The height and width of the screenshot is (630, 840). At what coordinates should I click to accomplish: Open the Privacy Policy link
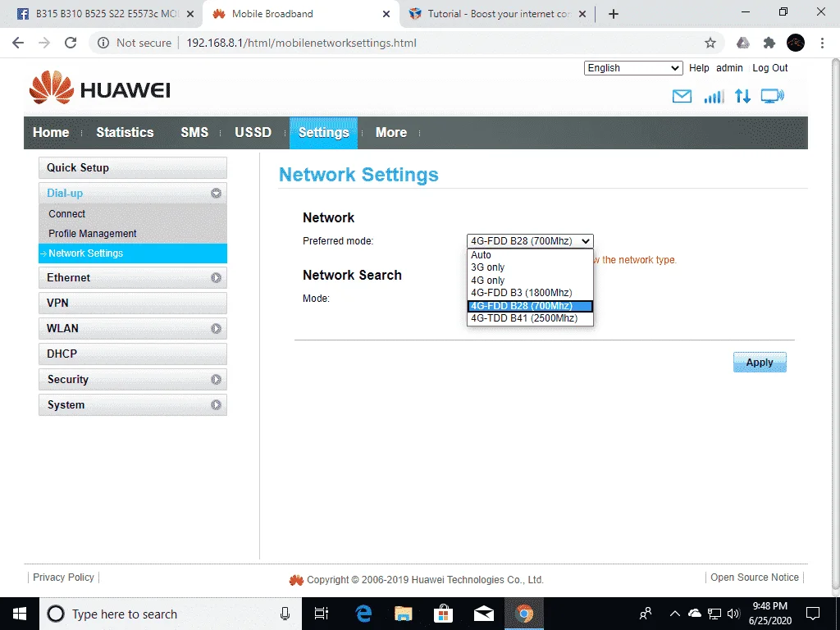(x=63, y=577)
